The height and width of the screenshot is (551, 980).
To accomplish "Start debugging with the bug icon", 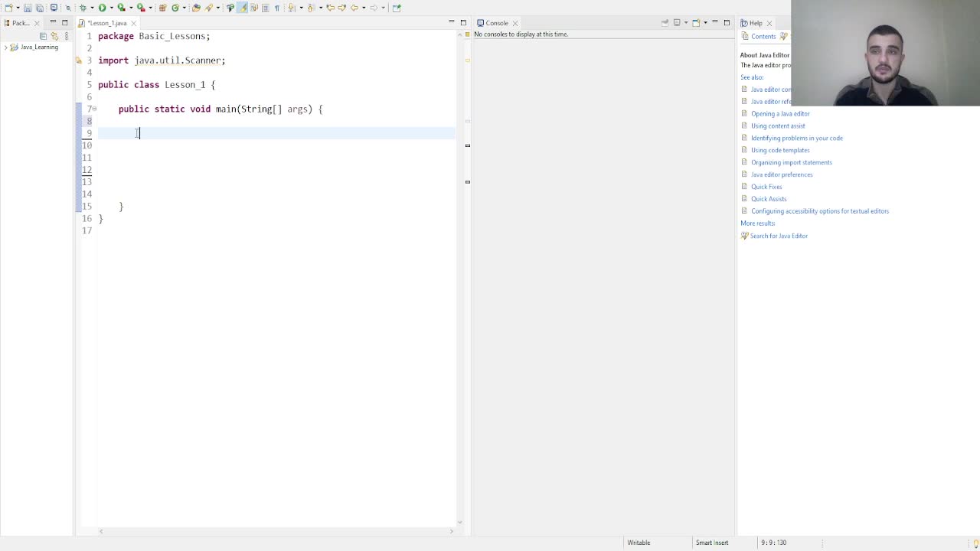I will click(83, 8).
